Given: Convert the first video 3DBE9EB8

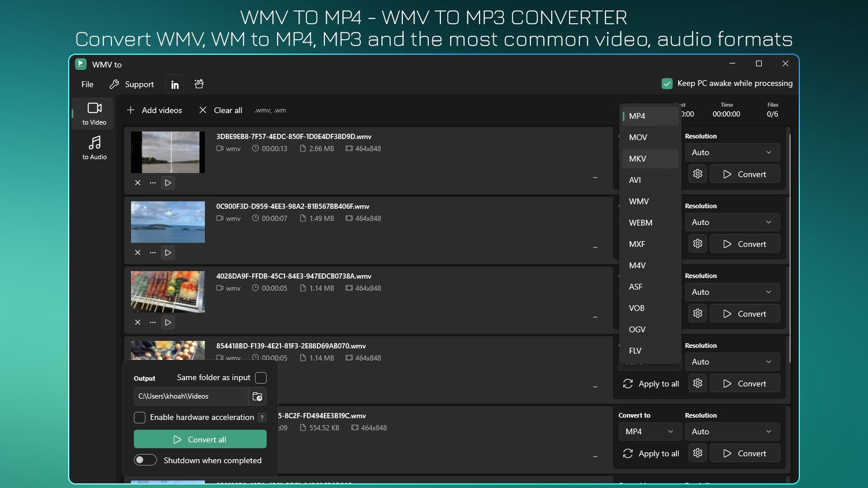Looking at the screenshot, I should point(744,174).
